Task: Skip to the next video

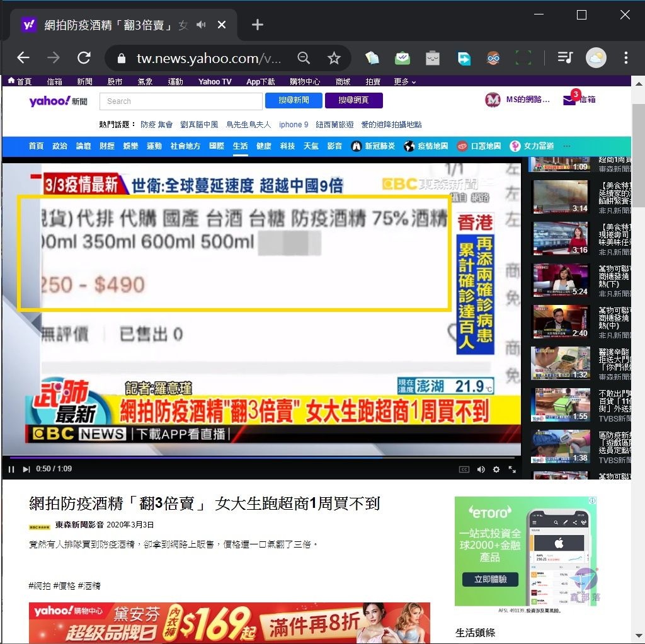Action: 26,469
